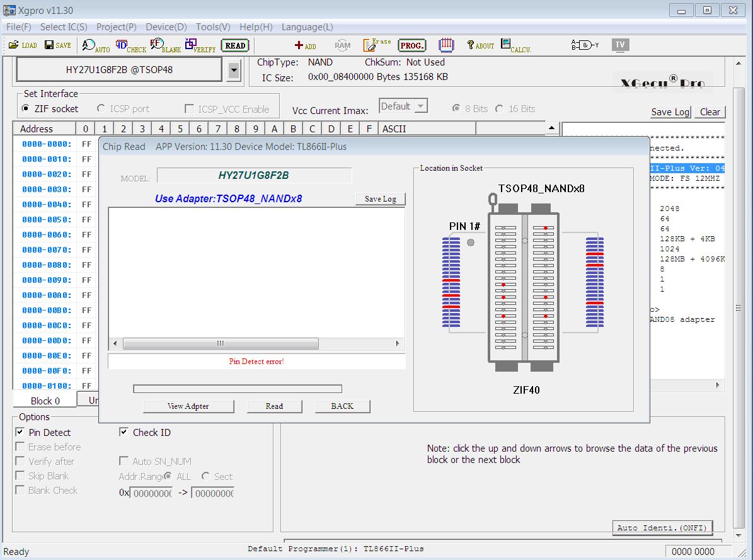Open the Tools(V) menu

click(x=212, y=27)
